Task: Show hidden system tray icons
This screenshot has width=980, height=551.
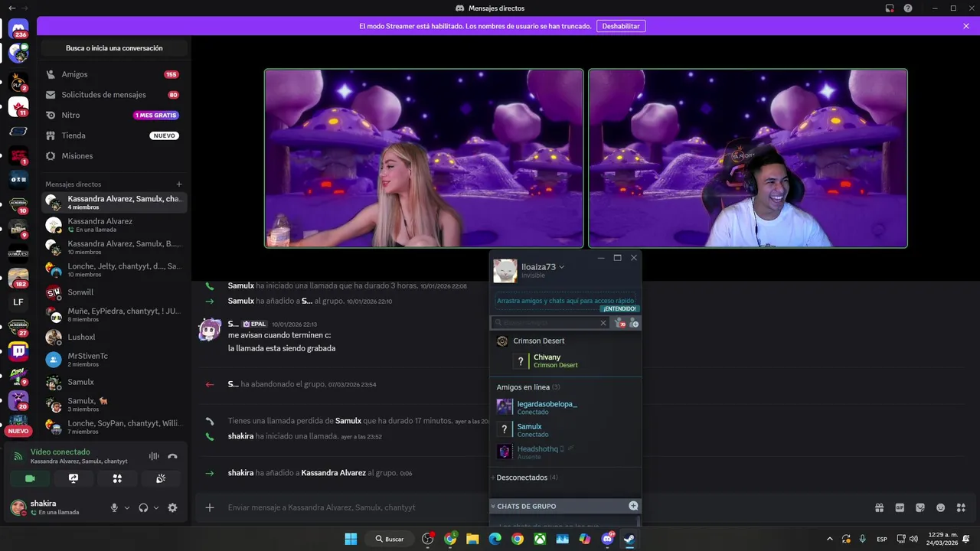Action: [829, 539]
